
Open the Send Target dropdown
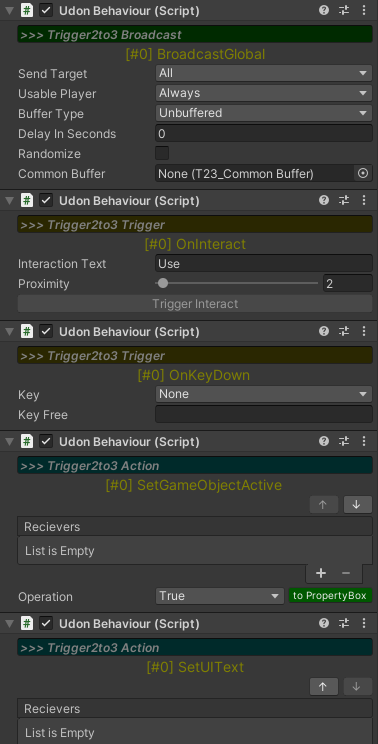point(264,73)
